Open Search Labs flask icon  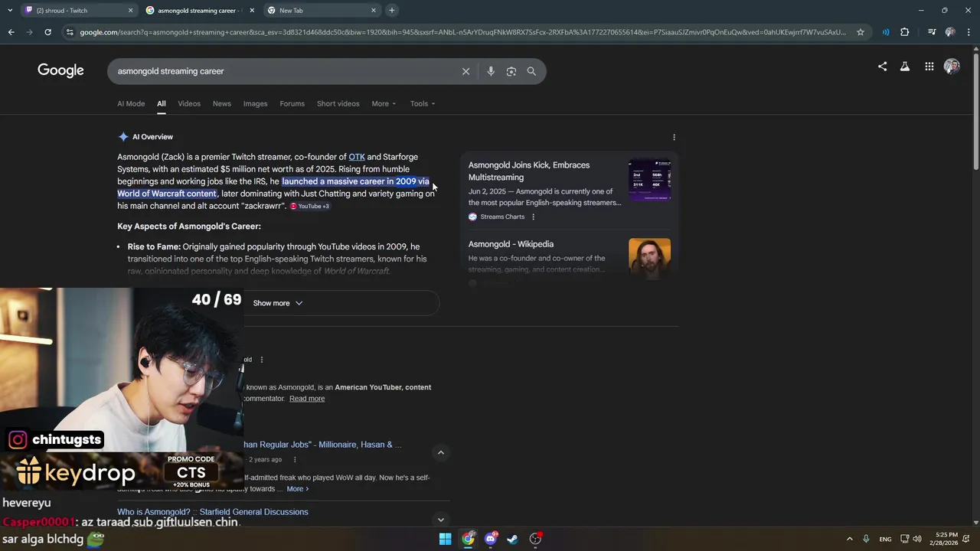(x=905, y=67)
